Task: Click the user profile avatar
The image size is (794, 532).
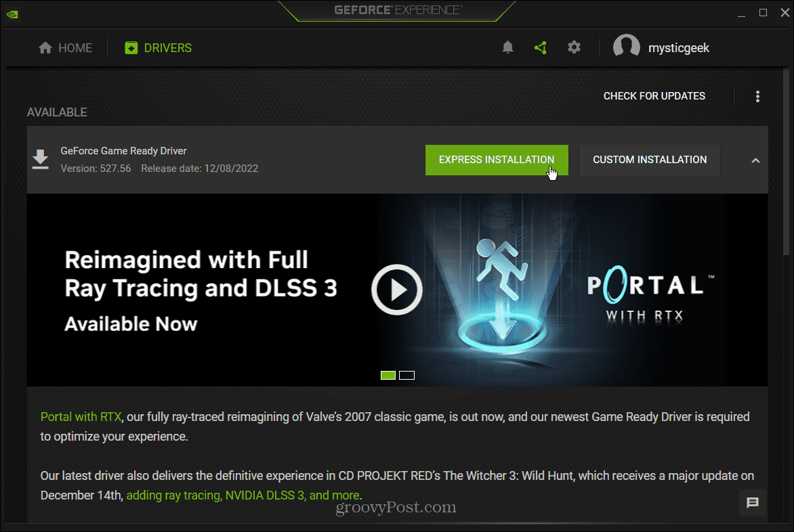Action: 626,47
